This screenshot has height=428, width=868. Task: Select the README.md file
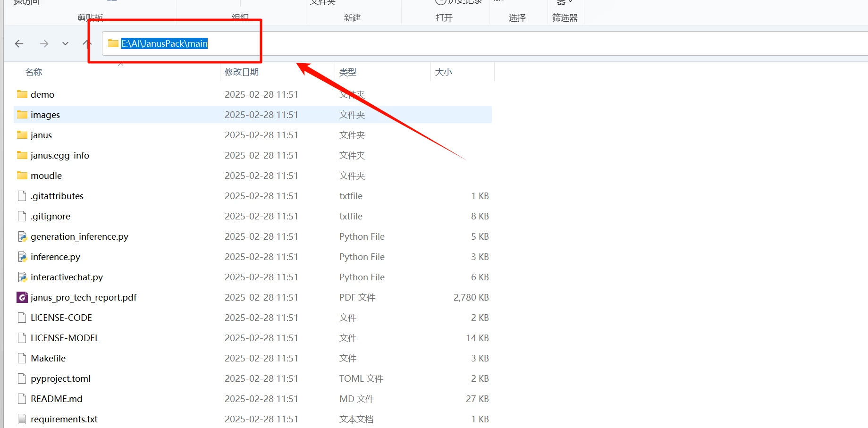pyautogui.click(x=56, y=399)
